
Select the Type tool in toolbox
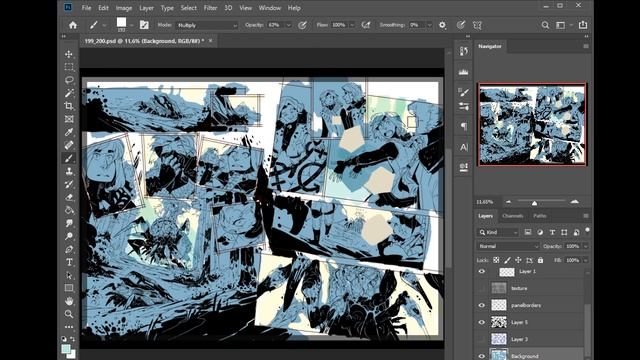(69, 262)
